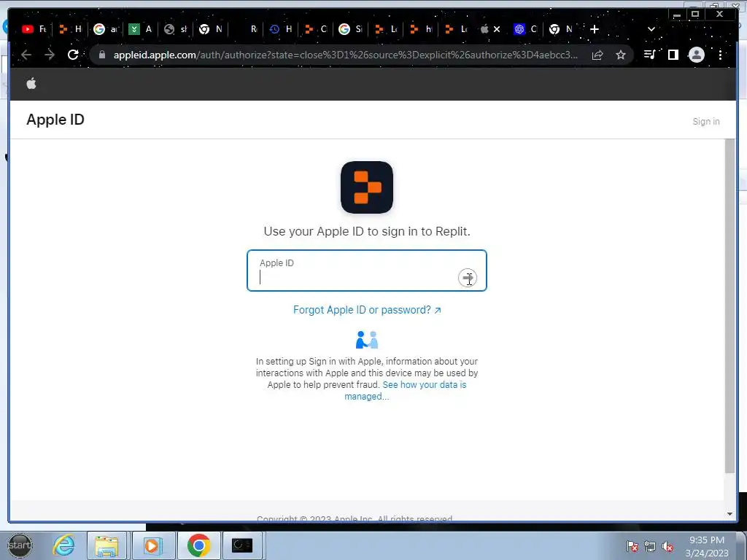747x560 pixels.
Task: Switch to the Replit tab labeled 'h'
Action: click(421, 29)
